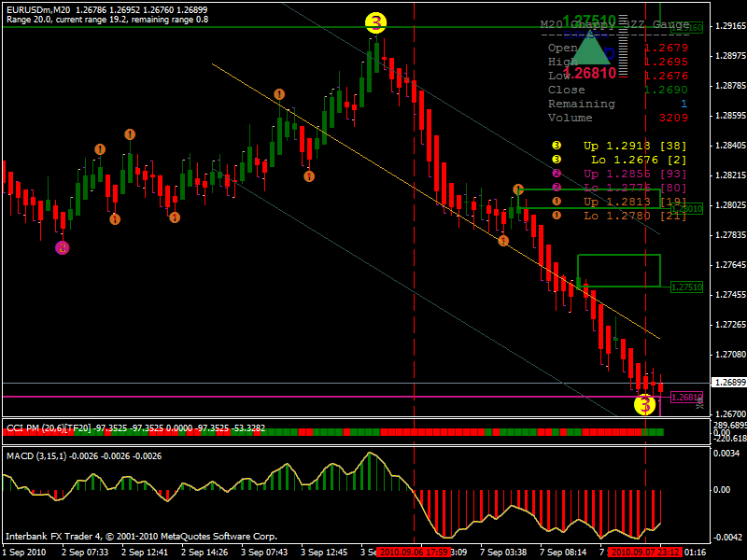The width and height of the screenshot is (747, 560).
Task: Click the yellow level-3 marker at chart top
Action: pos(375,23)
